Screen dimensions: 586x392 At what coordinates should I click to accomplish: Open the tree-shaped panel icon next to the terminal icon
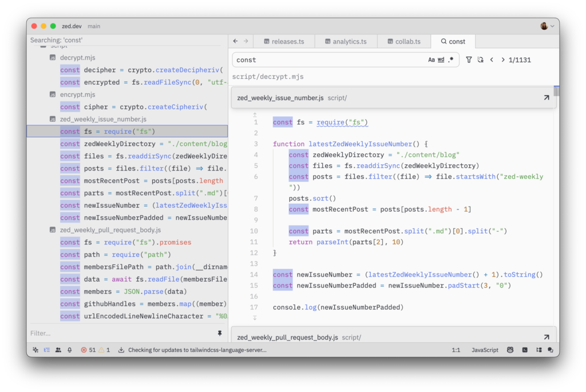(x=539, y=350)
